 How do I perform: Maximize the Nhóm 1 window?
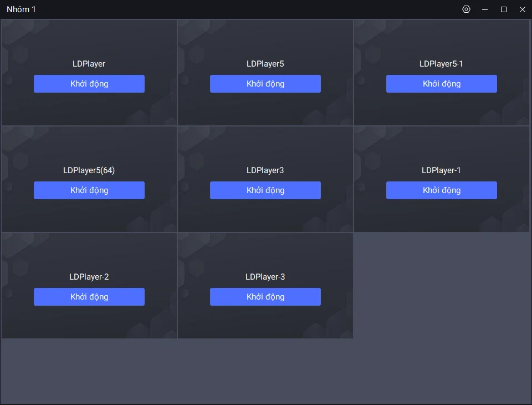coord(504,9)
